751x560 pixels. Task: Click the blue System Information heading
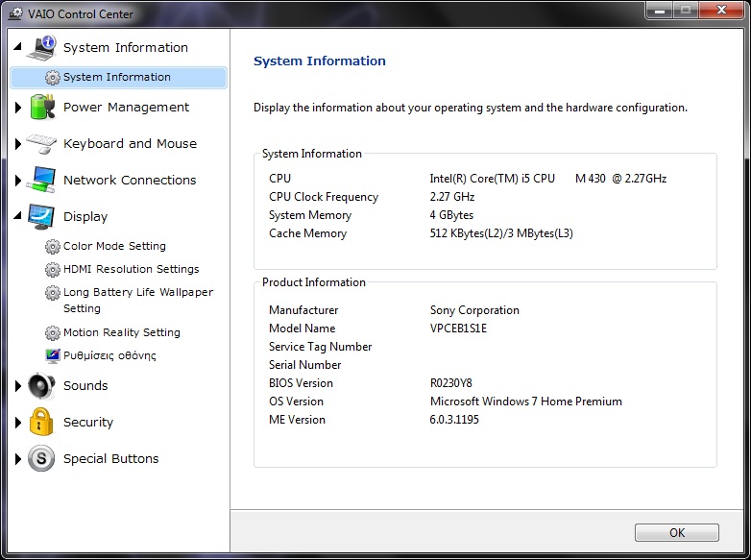coord(320,61)
